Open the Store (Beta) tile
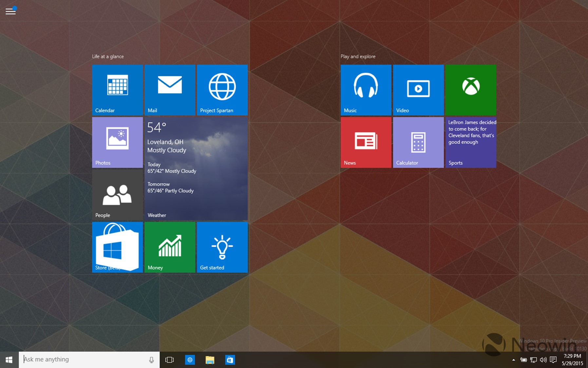This screenshot has height=368, width=588. (x=117, y=247)
